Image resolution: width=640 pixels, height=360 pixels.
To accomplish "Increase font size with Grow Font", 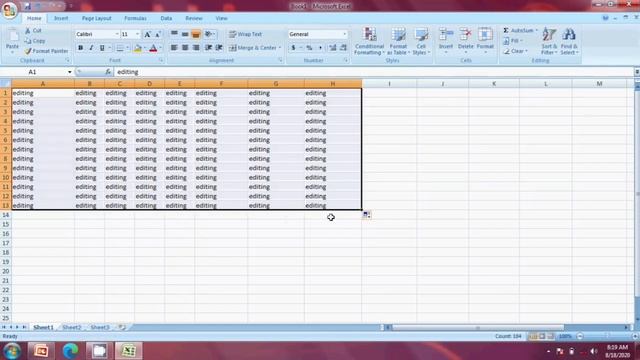I will (x=147, y=34).
